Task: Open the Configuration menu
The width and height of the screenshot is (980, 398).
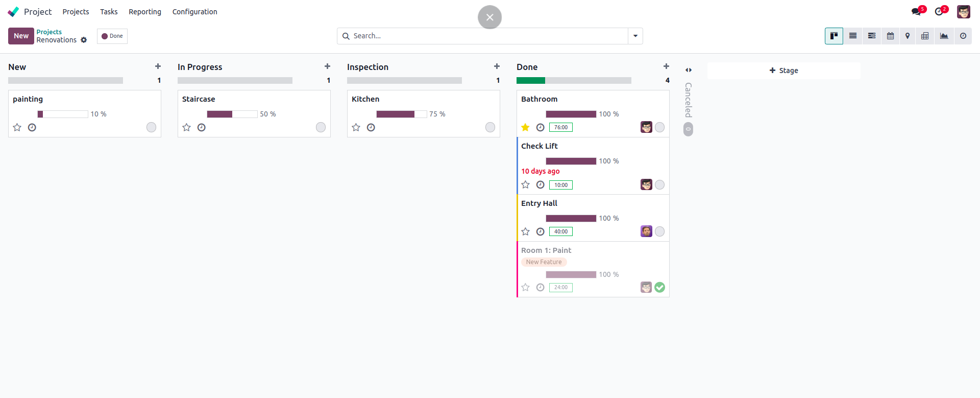Action: pos(194,12)
